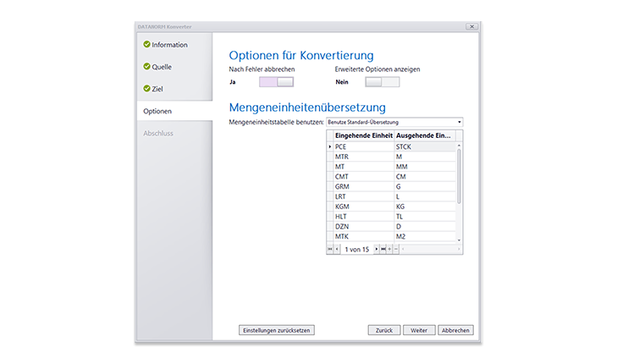Image resolution: width=617 pixels, height=364 pixels.
Task: Toggle the Nach Fehler abbrechen switch
Action: coord(276,82)
